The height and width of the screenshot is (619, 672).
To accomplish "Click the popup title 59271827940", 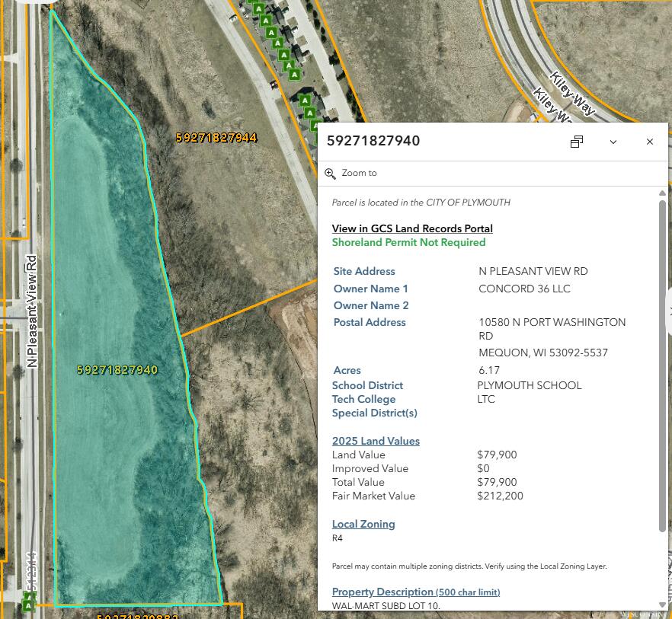I will tap(373, 141).
